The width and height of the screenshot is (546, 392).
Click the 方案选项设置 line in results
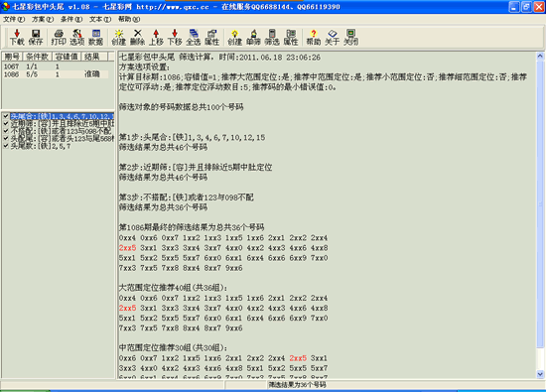point(144,66)
